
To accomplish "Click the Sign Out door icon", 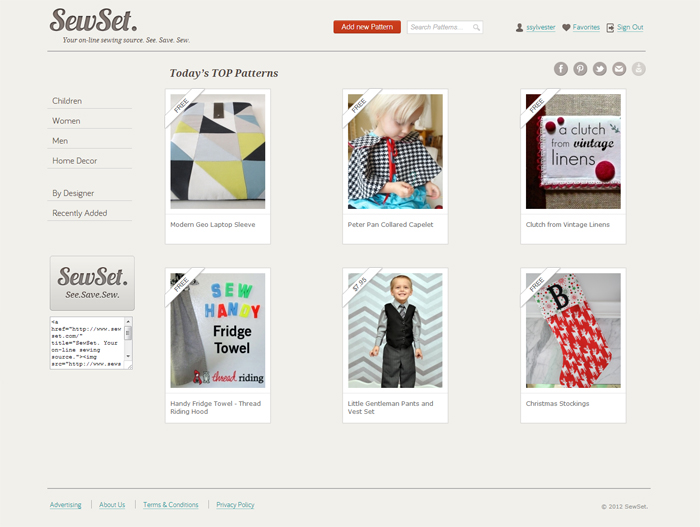I will coord(610,28).
